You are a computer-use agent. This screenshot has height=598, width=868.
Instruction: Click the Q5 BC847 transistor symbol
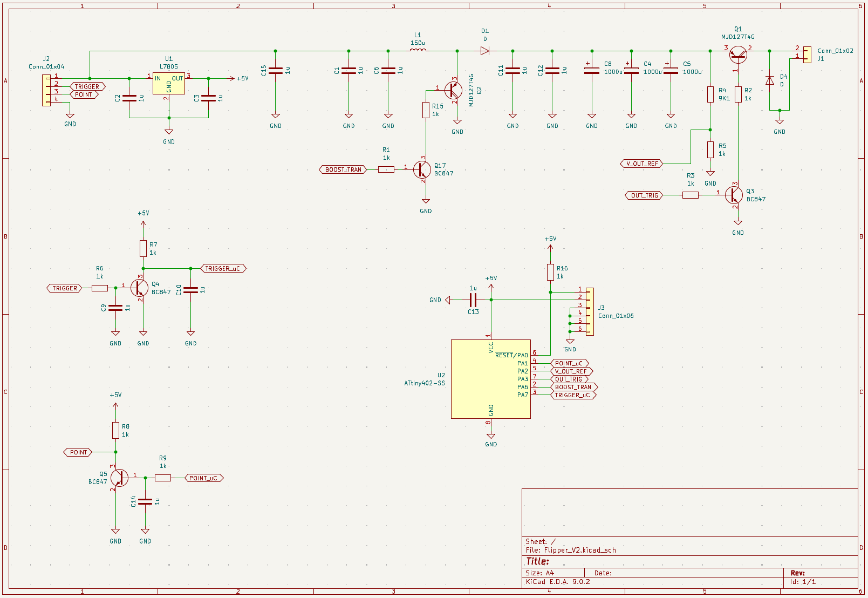[x=118, y=478]
